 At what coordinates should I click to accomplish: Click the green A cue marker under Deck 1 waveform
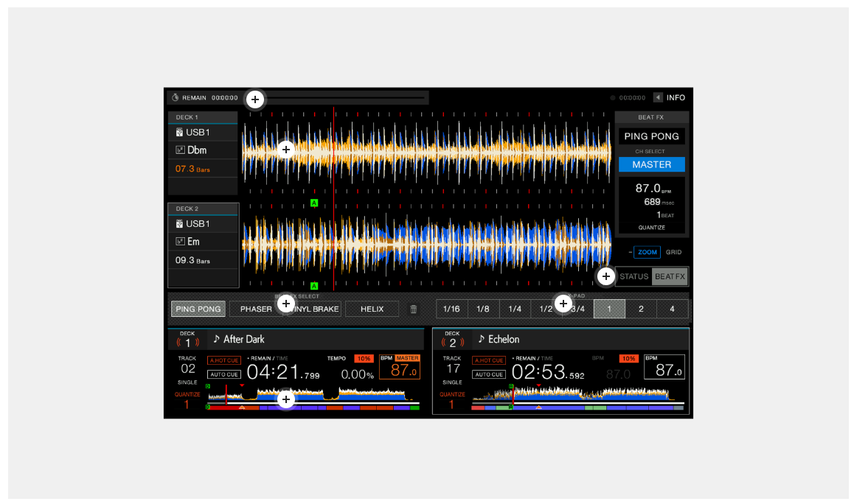314,203
